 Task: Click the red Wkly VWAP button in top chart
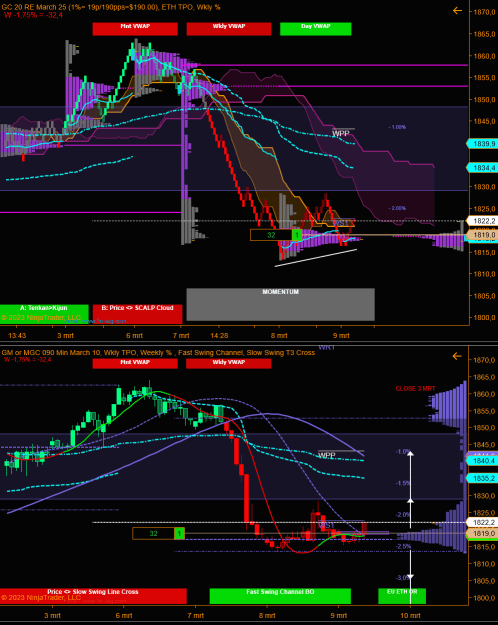point(229,29)
